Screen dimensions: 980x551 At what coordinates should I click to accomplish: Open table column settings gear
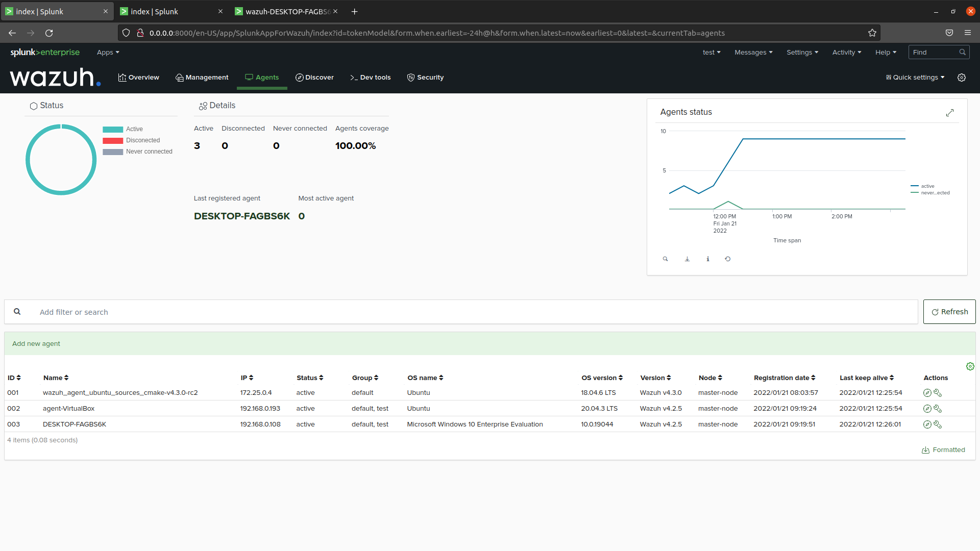click(970, 366)
